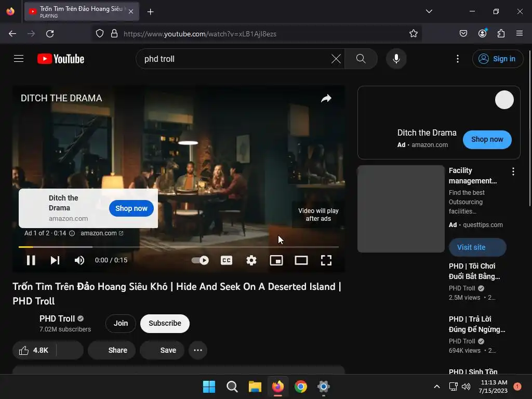Click the search magnifier button
The width and height of the screenshot is (532, 399).
coord(361,59)
